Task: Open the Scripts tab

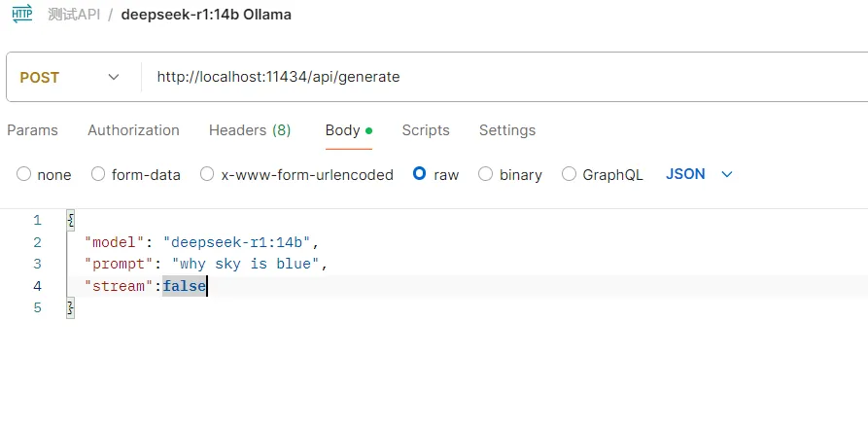Action: coord(426,130)
